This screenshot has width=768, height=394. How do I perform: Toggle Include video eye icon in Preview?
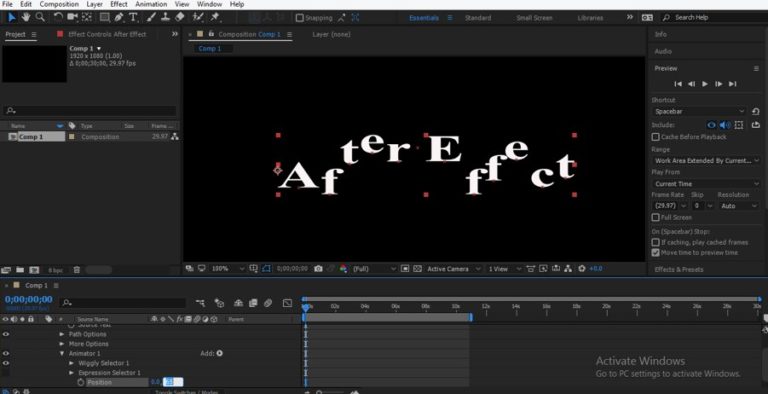tap(711, 125)
